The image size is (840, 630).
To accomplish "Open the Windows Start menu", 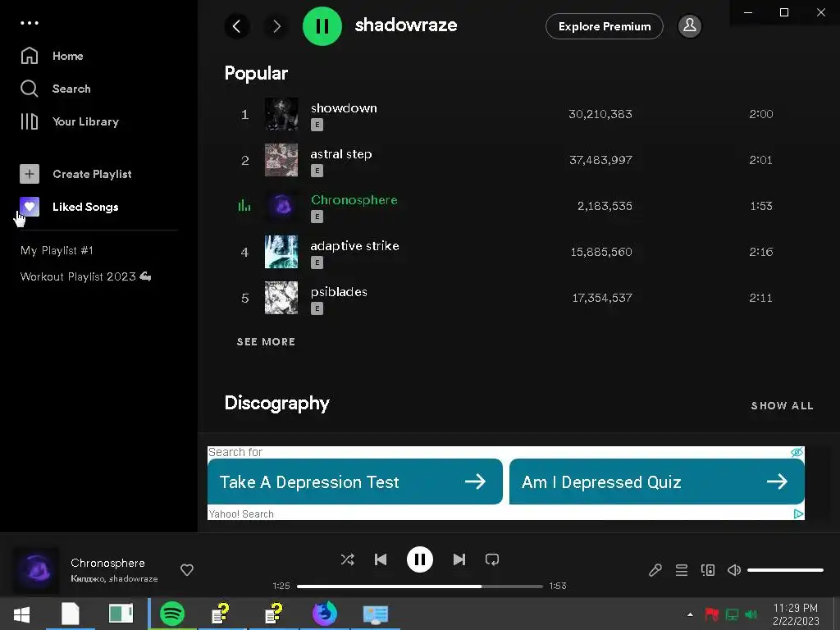I will point(21,614).
